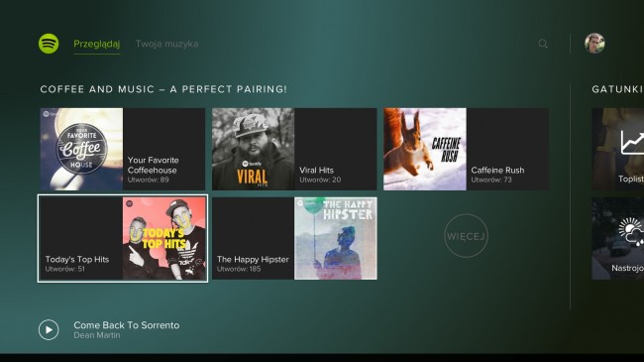644x362 pixels.
Task: Click the Come Back To Sorrento title
Action: point(127,325)
